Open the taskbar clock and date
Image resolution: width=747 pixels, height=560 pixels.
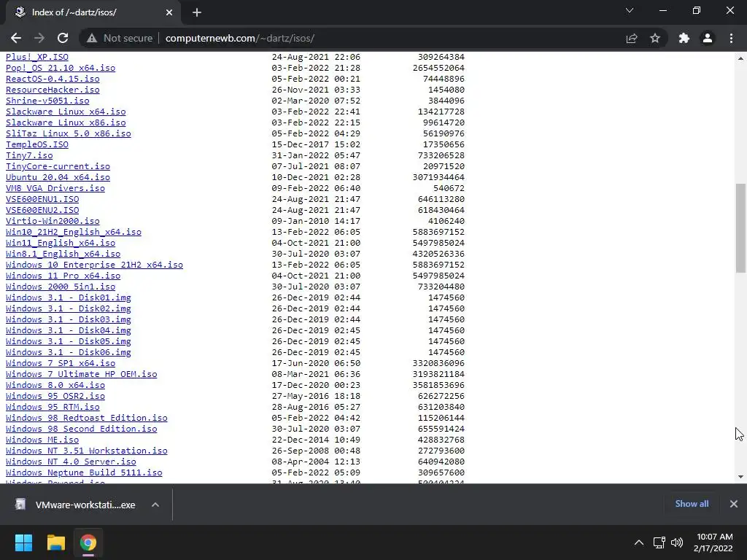[713, 542]
